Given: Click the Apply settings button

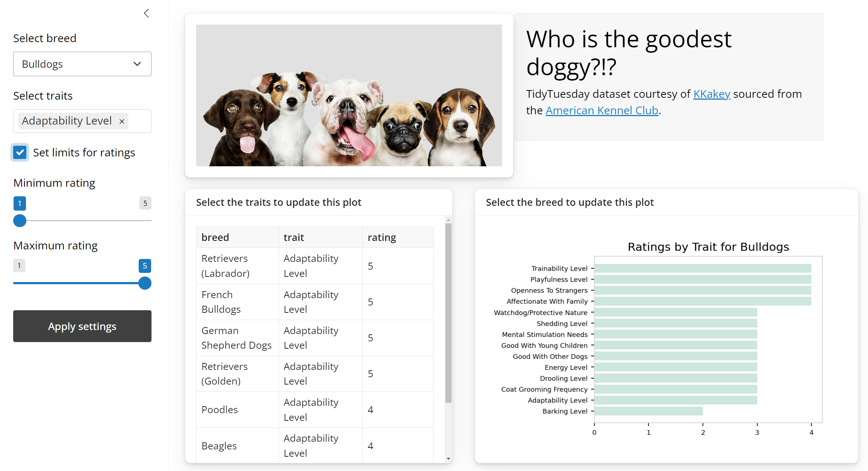Looking at the screenshot, I should pyautogui.click(x=82, y=326).
